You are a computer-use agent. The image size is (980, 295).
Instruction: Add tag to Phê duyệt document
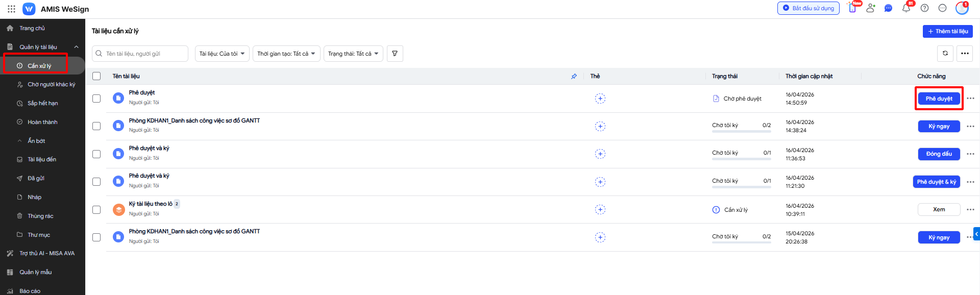600,99
